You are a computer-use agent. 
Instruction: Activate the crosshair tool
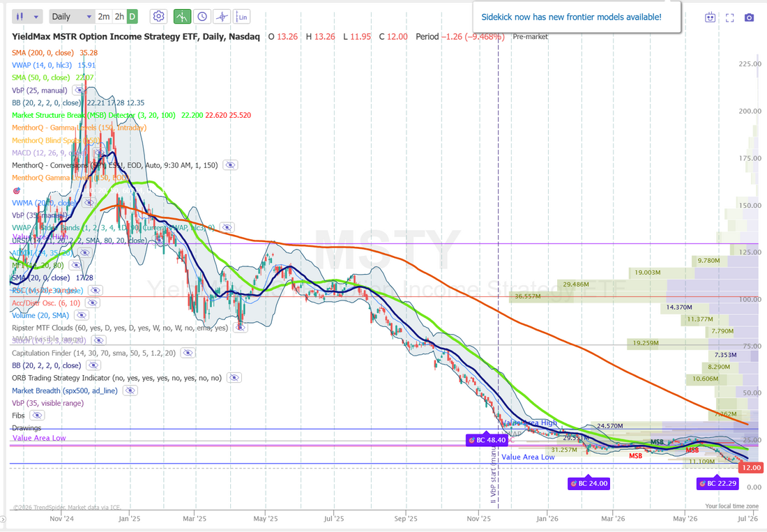tap(222, 17)
